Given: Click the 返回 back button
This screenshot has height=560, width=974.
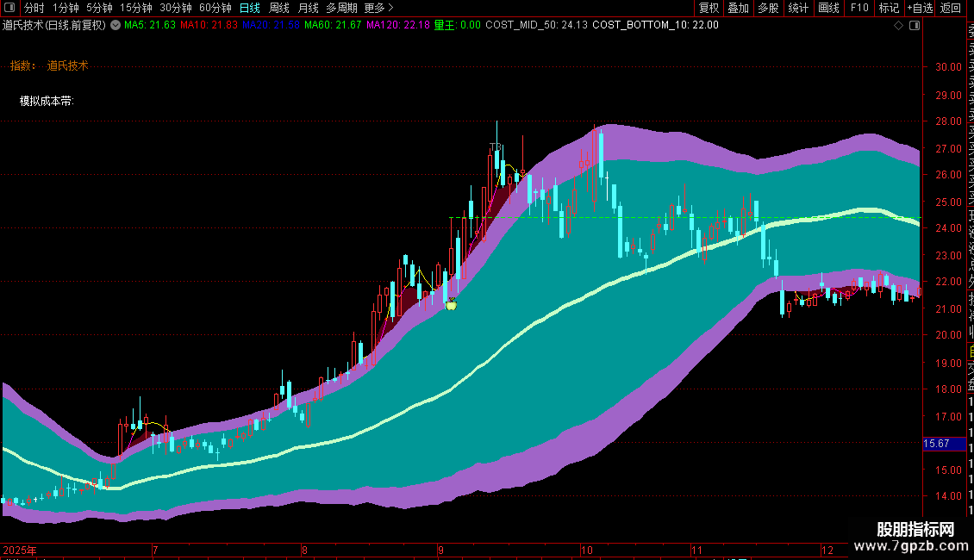Looking at the screenshot, I should click(951, 8).
